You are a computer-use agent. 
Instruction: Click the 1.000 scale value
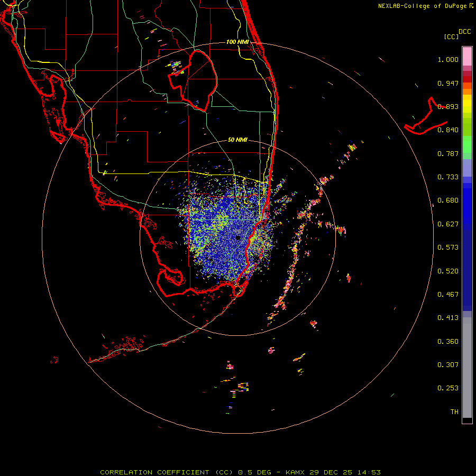[x=448, y=59]
